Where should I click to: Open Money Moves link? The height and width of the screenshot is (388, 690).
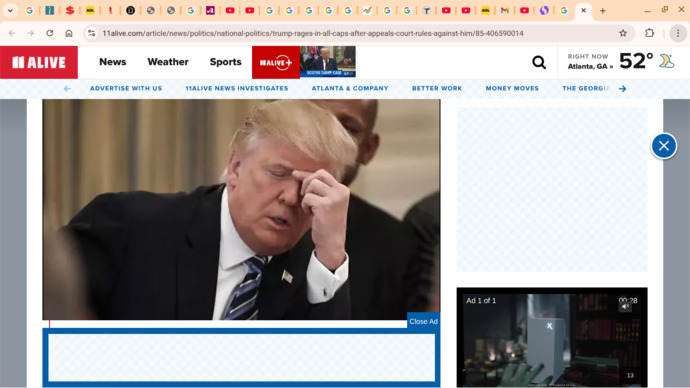512,88
